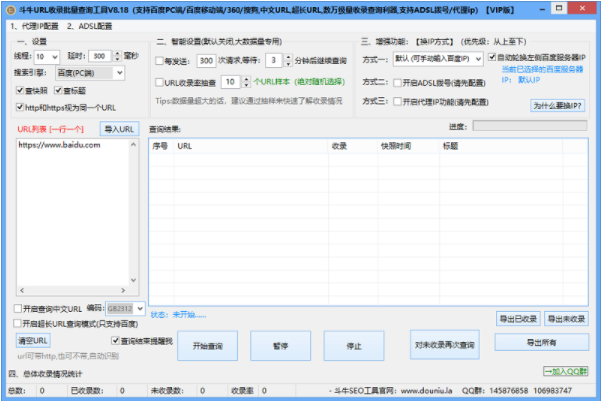Click the 加入QQ群 link button

pyautogui.click(x=566, y=371)
